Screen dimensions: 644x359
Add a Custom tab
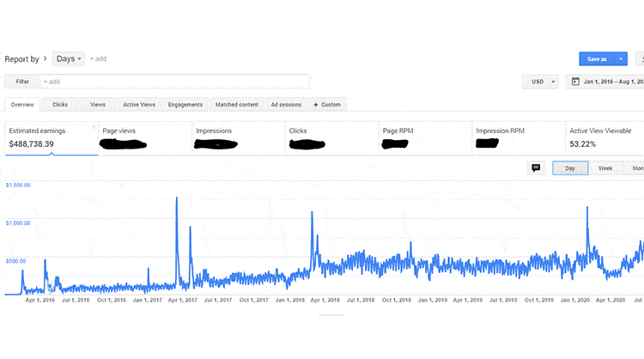328,105
